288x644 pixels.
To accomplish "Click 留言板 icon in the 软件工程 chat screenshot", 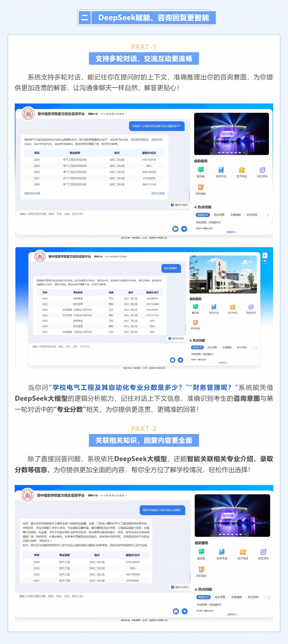I will coord(201,552).
